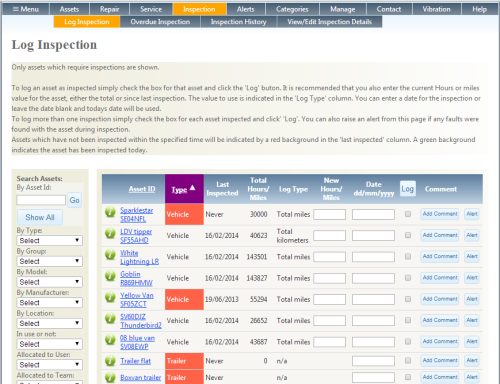Check the 08 blue van checkbox
Screen dimensions: 500x384
click(408, 342)
